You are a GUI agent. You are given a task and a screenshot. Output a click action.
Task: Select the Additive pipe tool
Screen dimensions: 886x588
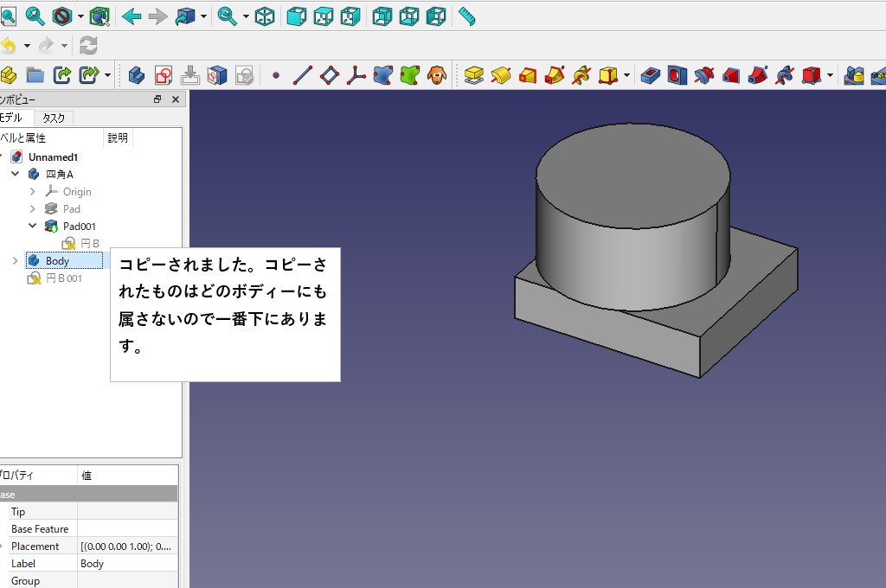tap(555, 74)
